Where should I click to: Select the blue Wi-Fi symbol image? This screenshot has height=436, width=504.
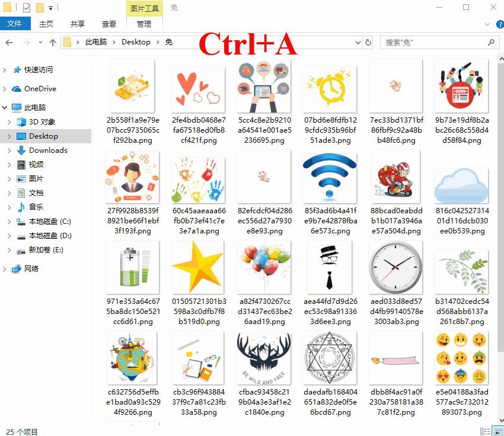click(329, 177)
